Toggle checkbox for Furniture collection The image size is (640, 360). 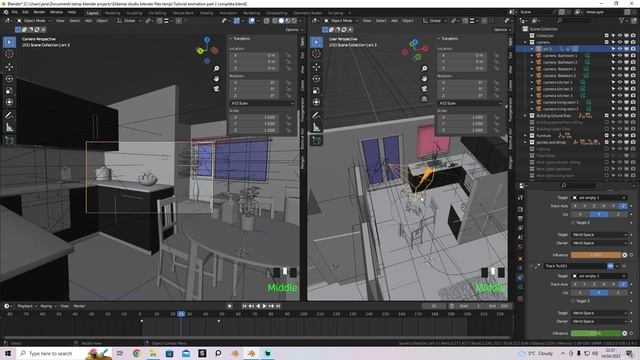(607, 136)
